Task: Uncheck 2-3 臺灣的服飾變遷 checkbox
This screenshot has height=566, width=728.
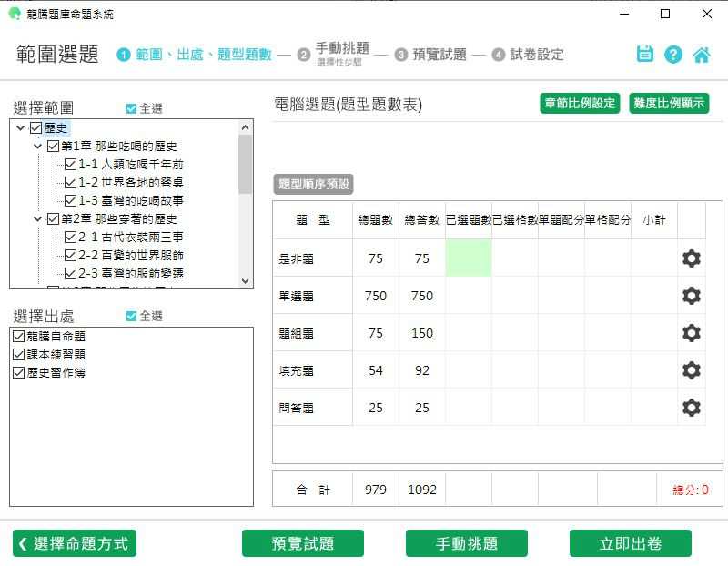Action: 71,274
